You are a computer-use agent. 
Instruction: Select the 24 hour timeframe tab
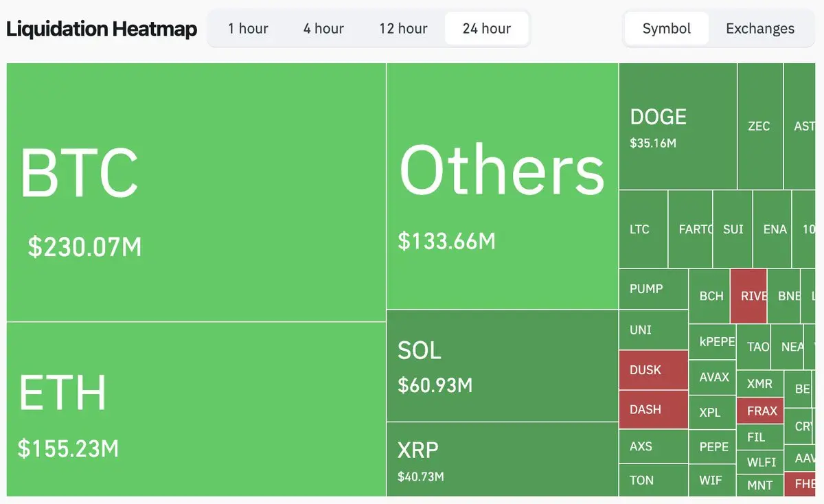click(487, 28)
